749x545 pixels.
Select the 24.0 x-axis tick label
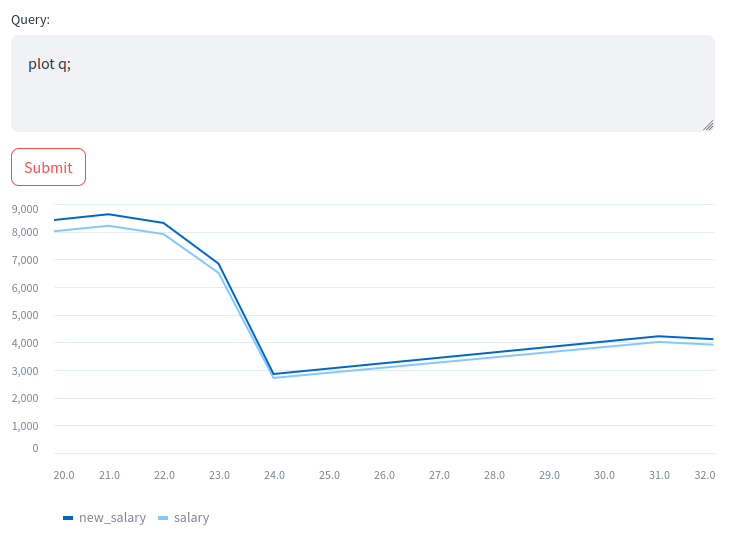pos(274,475)
